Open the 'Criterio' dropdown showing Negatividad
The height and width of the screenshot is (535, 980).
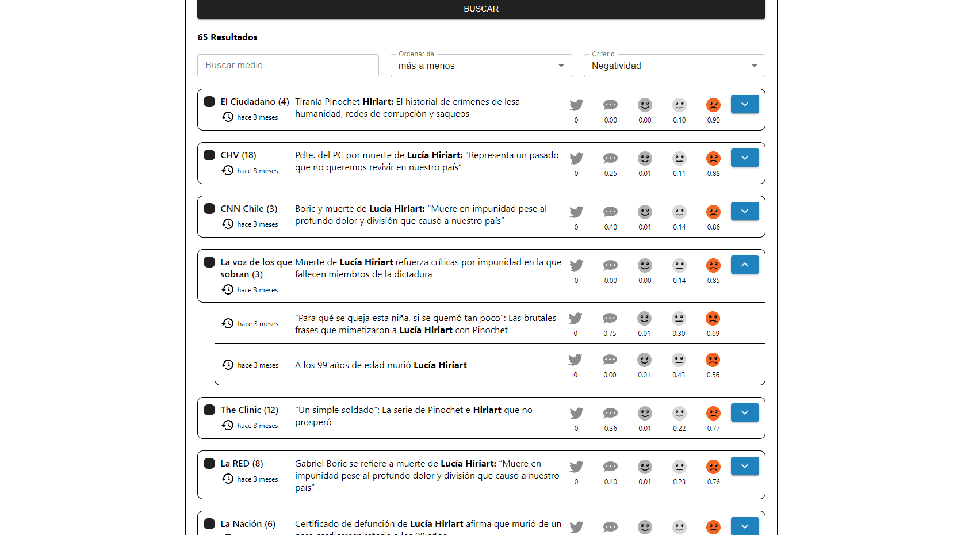point(673,66)
